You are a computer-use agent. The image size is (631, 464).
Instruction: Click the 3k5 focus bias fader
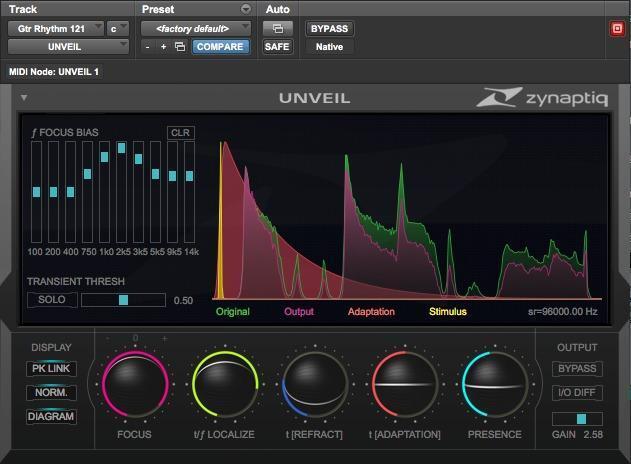coord(138,159)
